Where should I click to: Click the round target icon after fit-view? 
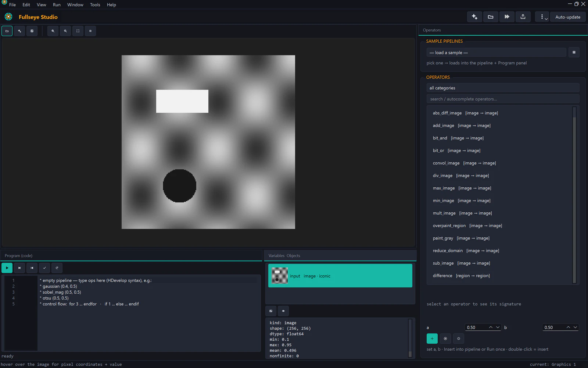pyautogui.click(x=90, y=31)
